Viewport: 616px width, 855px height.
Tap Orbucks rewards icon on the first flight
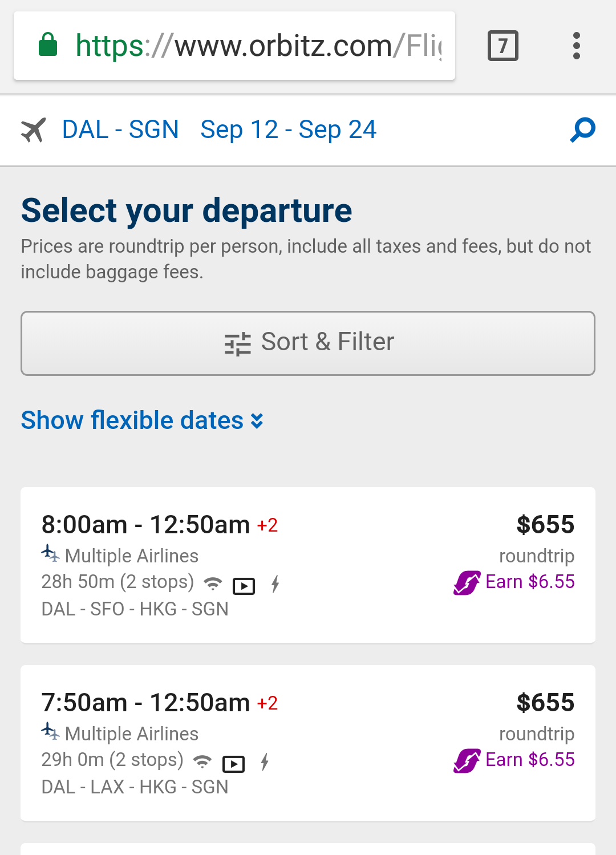(x=467, y=583)
